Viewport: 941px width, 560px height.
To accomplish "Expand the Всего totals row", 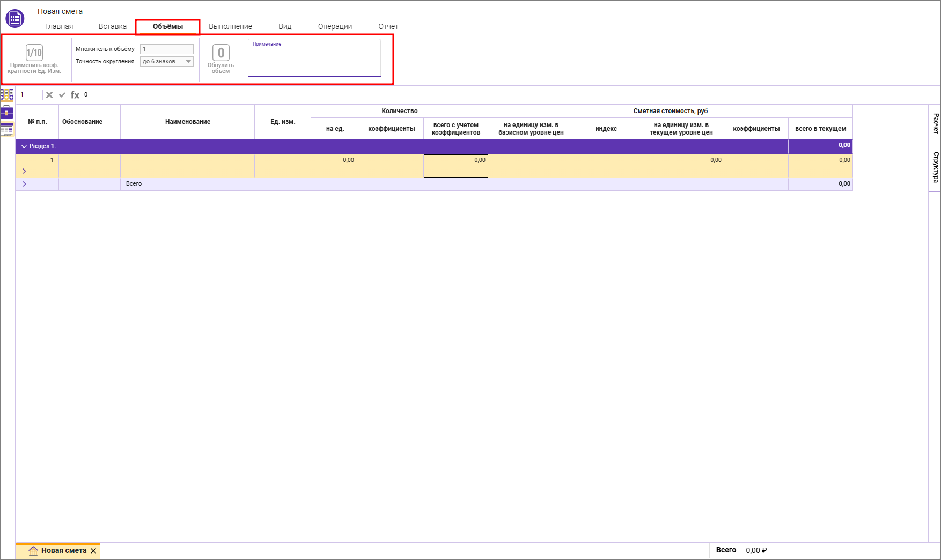I will 24,184.
